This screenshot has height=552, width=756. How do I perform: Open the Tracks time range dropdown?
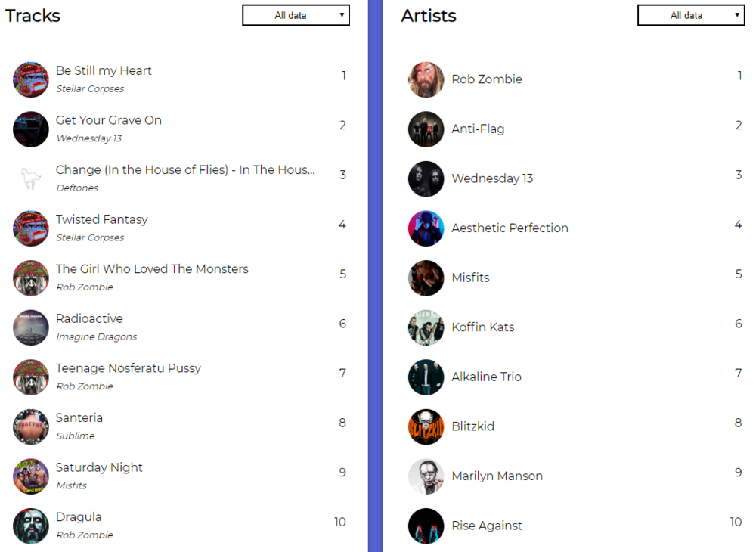click(x=296, y=15)
